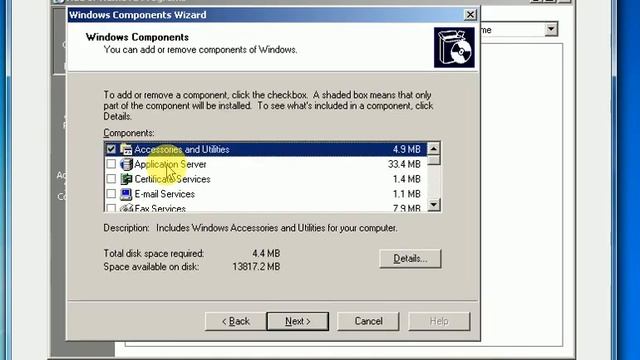Check the Application Server checkbox

[111, 164]
